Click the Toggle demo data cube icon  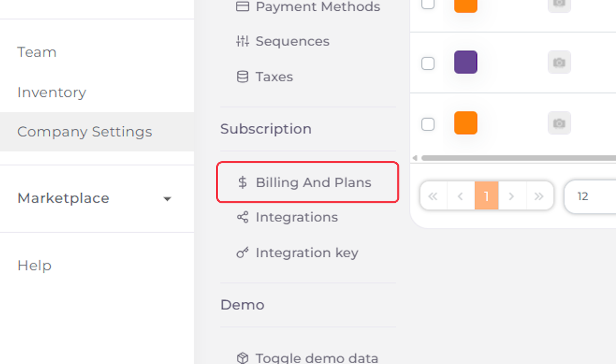pyautogui.click(x=242, y=358)
